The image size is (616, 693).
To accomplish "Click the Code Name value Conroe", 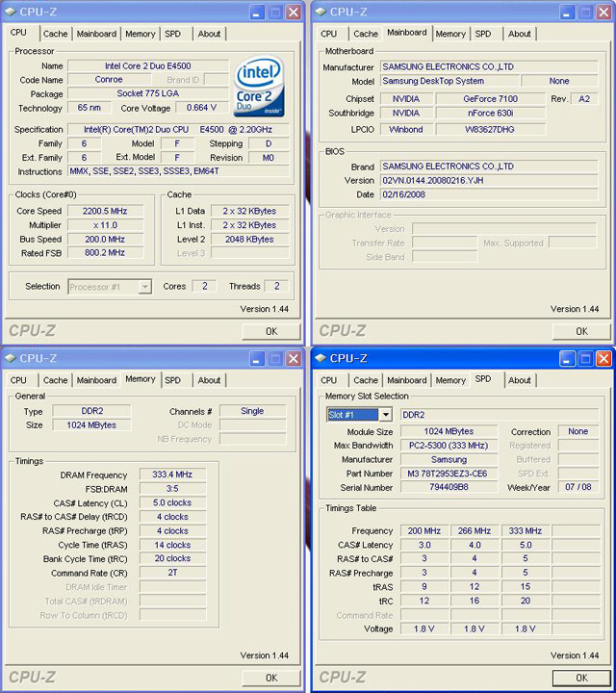I will tap(109, 80).
